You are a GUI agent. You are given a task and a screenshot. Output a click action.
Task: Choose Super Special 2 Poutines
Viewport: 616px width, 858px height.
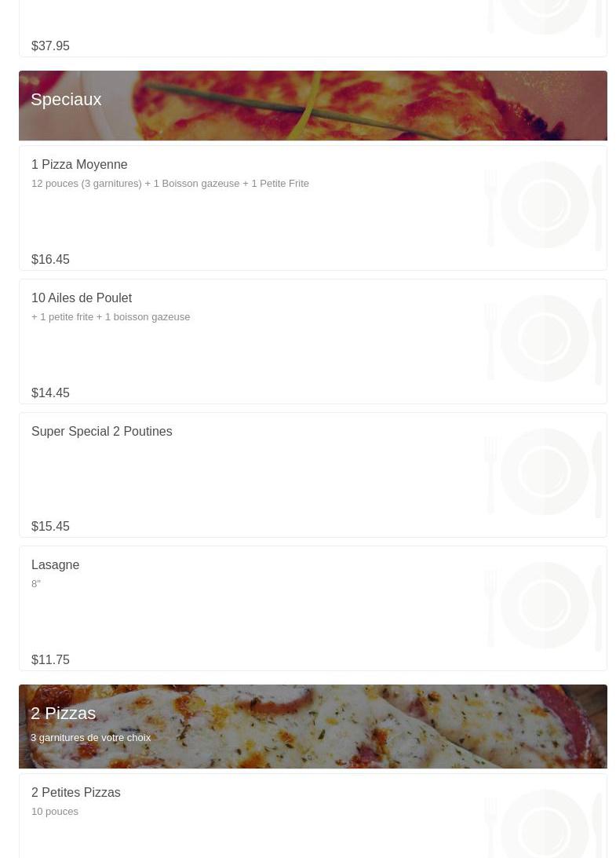pos(102,432)
